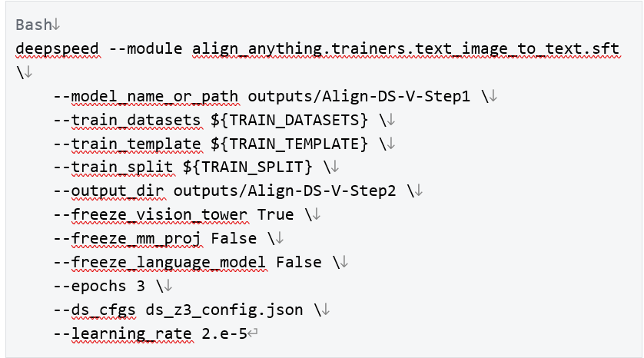Click outputs/Align-DS-V-Step2 path text

(284, 191)
